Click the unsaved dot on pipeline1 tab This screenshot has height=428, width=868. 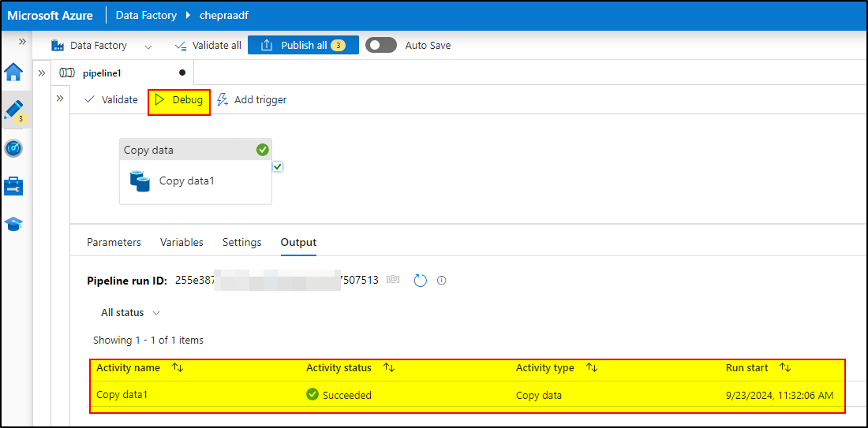click(x=182, y=73)
